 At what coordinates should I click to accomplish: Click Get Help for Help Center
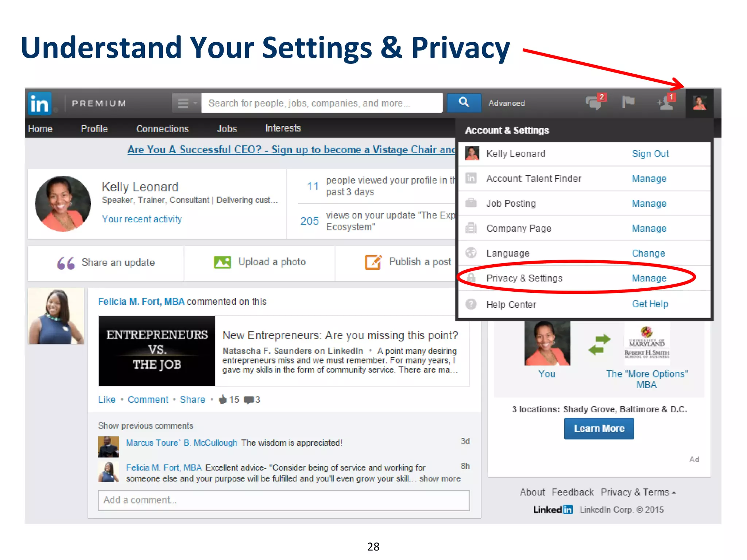click(x=650, y=304)
